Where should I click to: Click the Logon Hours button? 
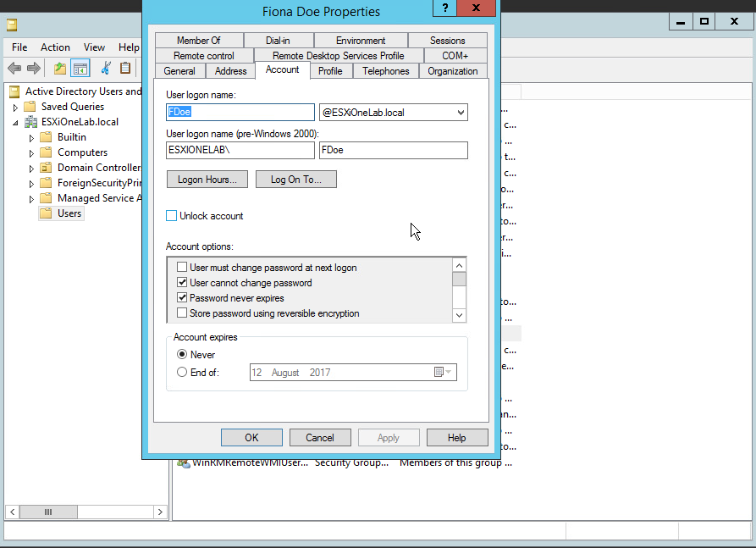pyautogui.click(x=207, y=179)
